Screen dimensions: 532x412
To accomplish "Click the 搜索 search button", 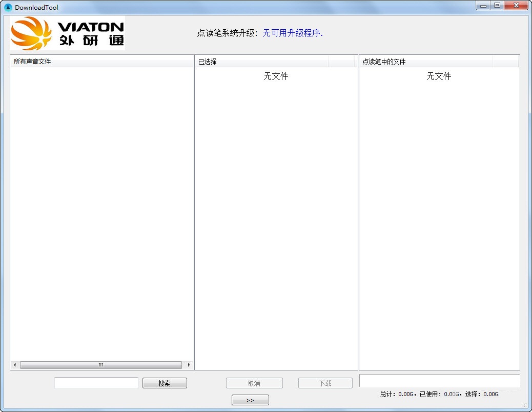I will (x=165, y=383).
